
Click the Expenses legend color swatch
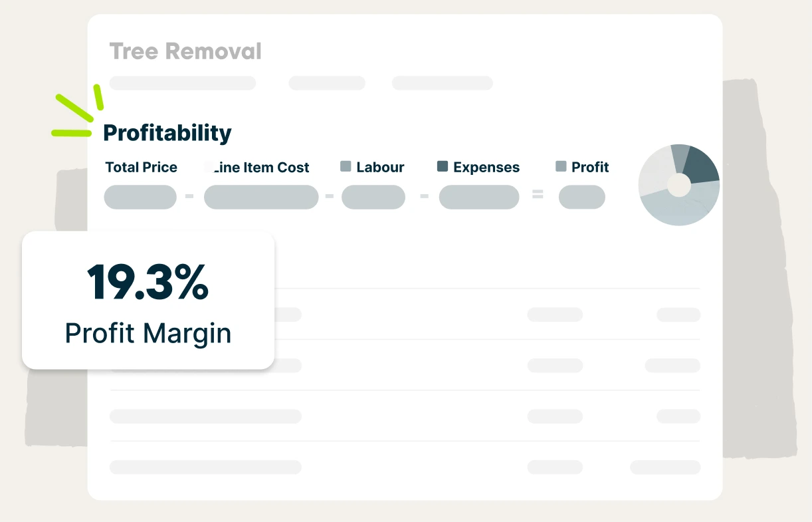tap(443, 167)
